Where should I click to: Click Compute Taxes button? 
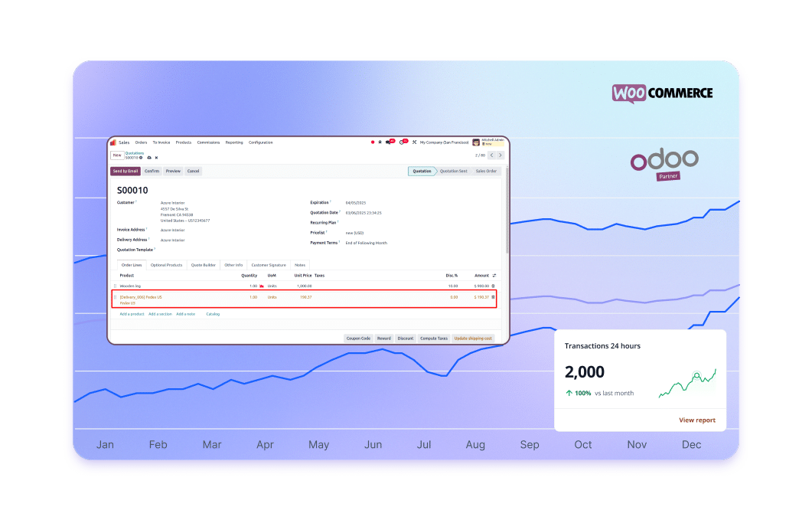(x=433, y=338)
